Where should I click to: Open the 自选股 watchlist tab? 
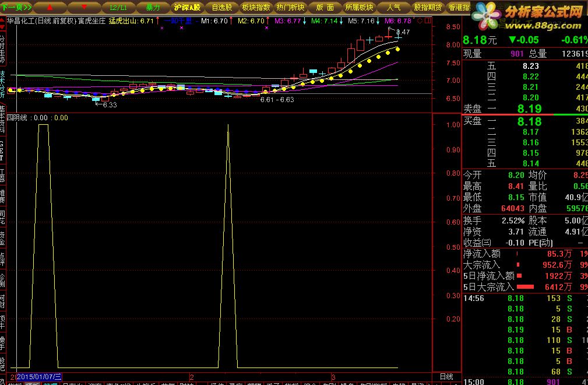[221, 8]
